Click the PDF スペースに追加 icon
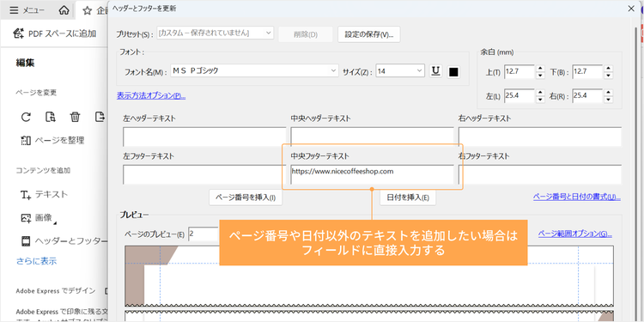This screenshot has height=322, width=644. (19, 33)
